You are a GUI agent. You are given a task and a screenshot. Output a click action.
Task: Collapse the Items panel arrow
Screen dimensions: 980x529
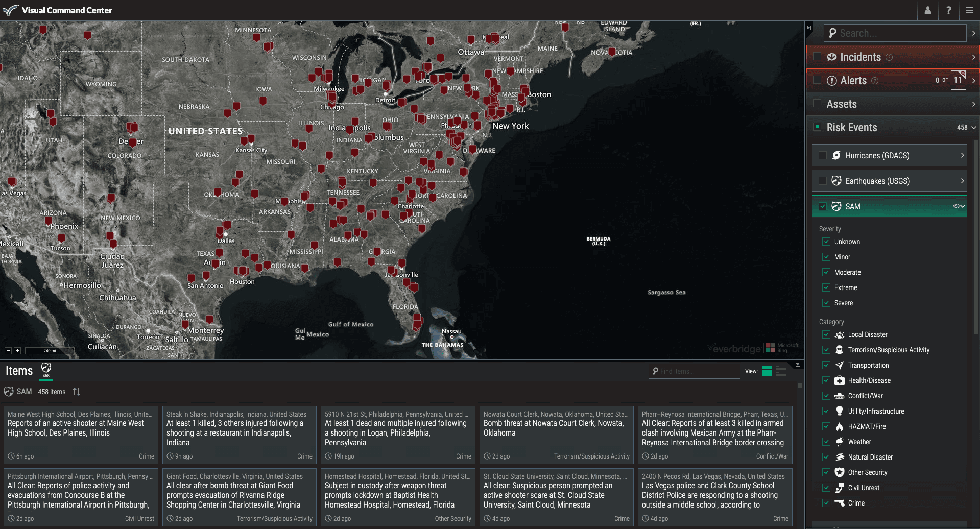(798, 365)
